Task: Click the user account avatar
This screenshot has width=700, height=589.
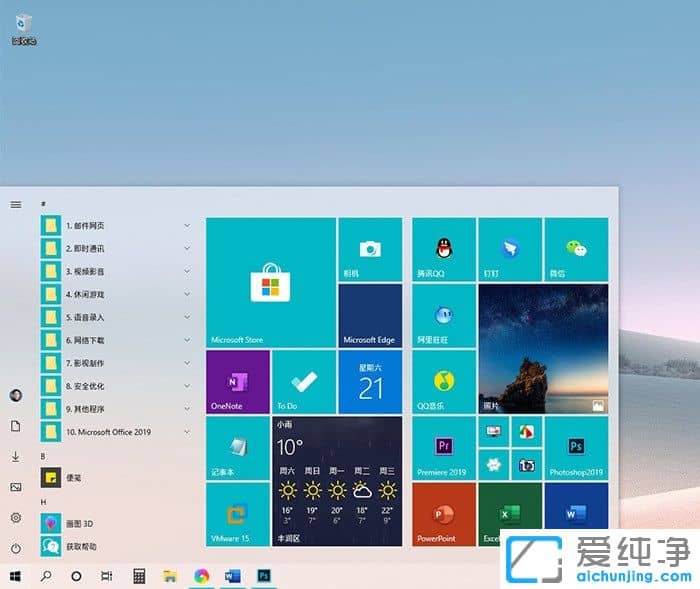Action: point(16,395)
